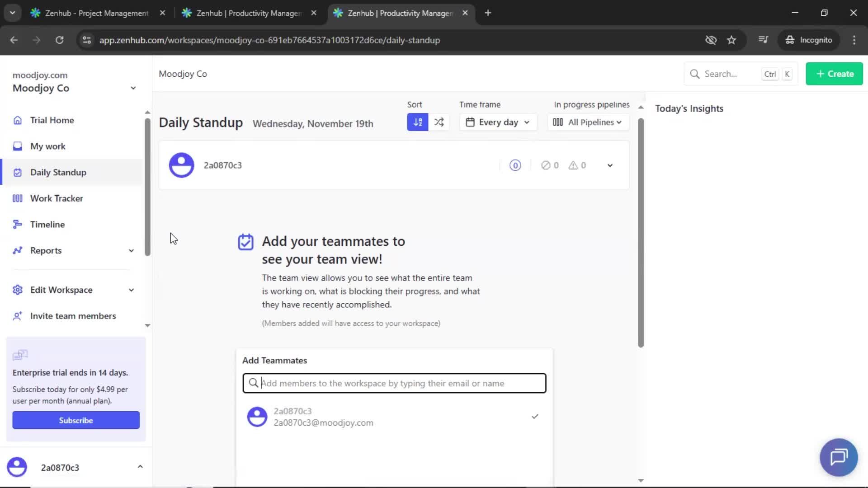Click the Invite team members icon
The image size is (868, 488).
click(x=17, y=316)
